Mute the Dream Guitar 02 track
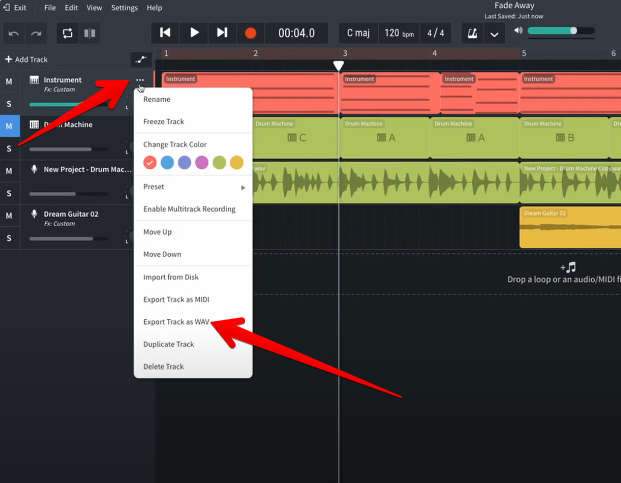 coord(9,216)
